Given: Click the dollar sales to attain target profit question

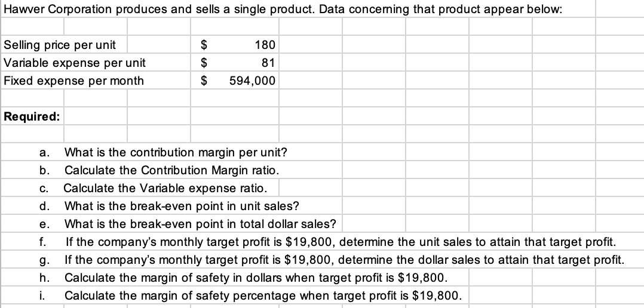Looking at the screenshot, I should coord(344,260).
